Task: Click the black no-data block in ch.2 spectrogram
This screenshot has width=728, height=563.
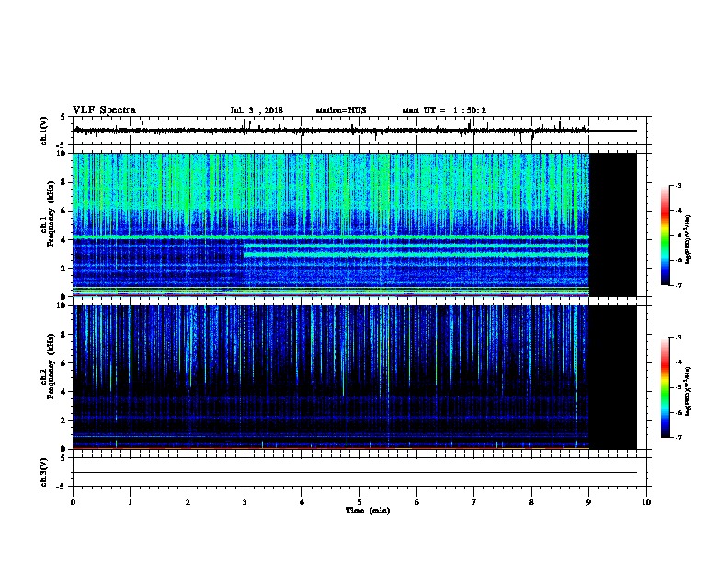Action: pos(613,377)
